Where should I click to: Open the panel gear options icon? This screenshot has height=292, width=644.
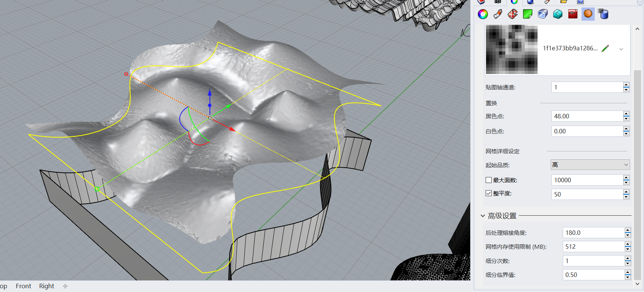640,2
